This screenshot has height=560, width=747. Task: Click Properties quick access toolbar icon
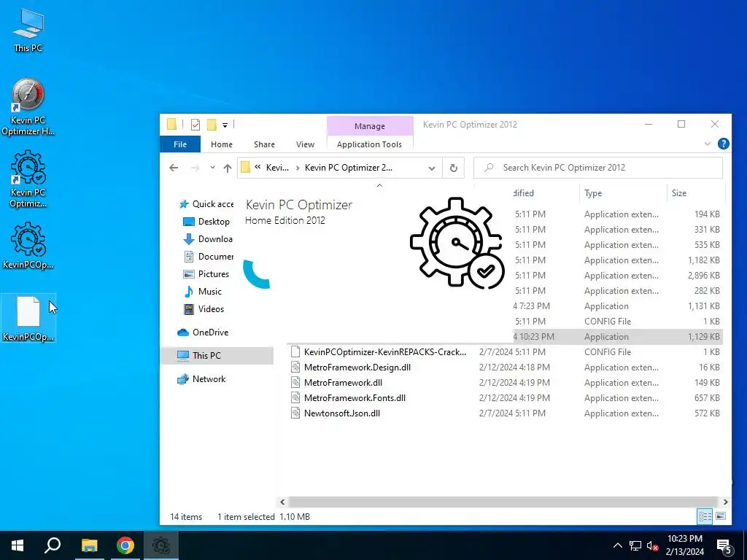(196, 125)
